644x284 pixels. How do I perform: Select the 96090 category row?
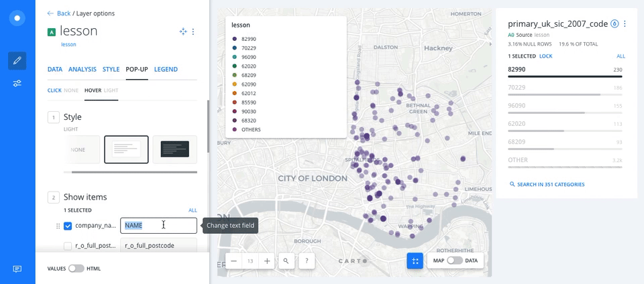coord(565,108)
